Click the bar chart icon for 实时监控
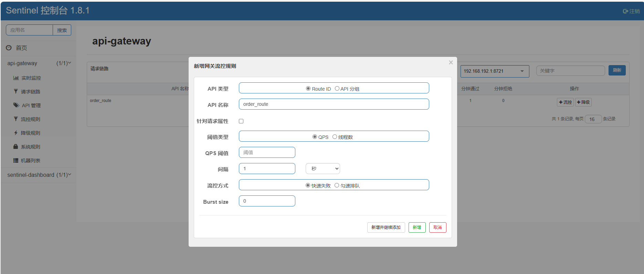Screen dimensions: 644x274 point(16,78)
